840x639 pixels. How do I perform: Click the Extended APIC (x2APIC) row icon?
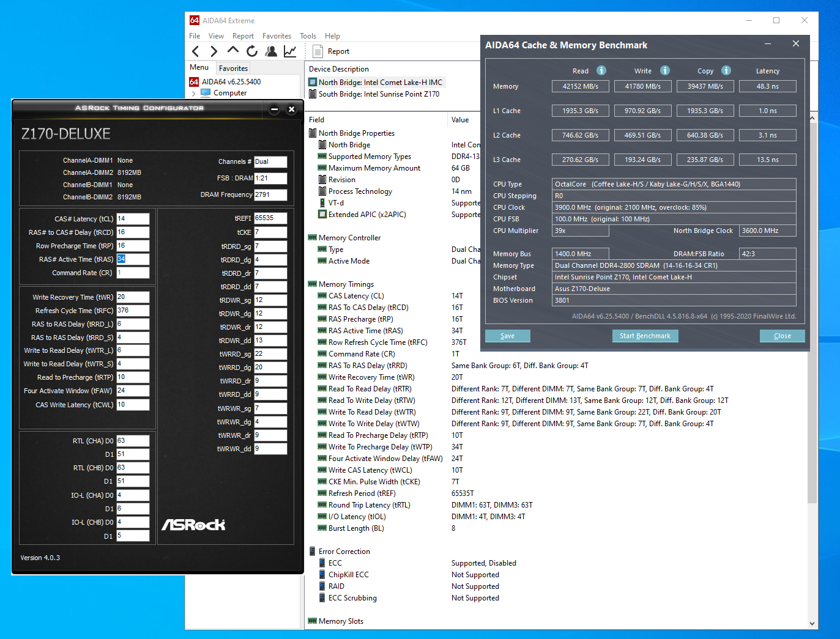tap(322, 215)
